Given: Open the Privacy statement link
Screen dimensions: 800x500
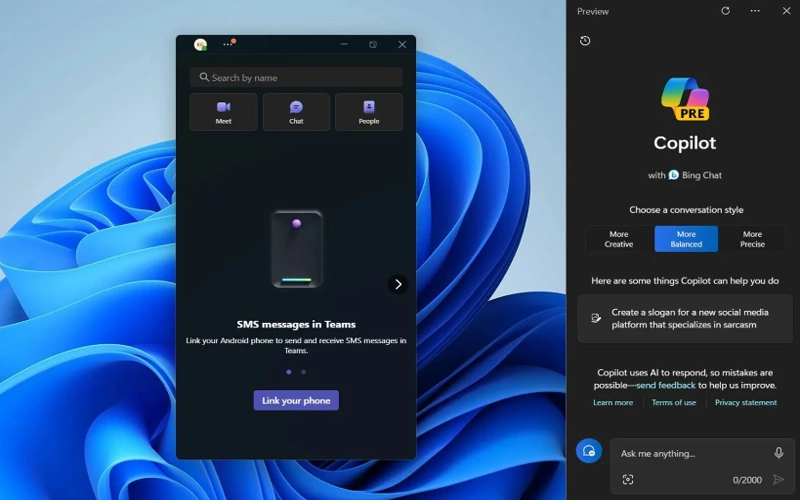Looking at the screenshot, I should tap(746, 403).
